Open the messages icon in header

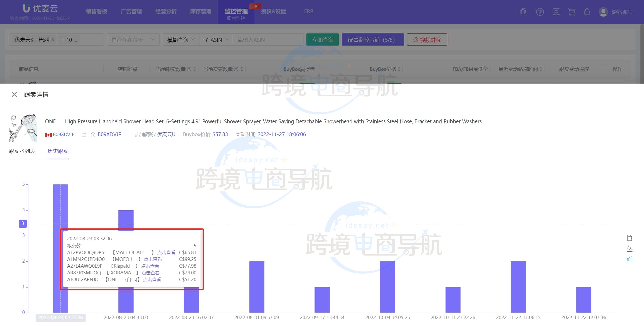556,12
